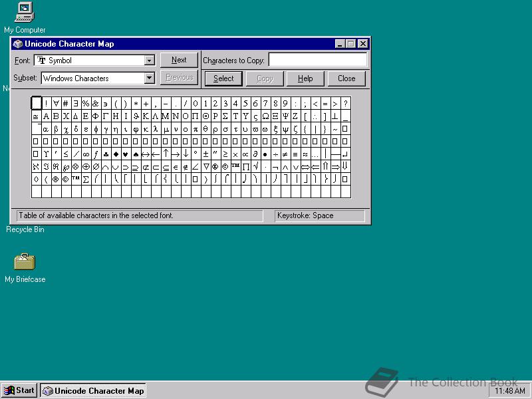The height and width of the screenshot is (399, 532).
Task: Select the double-line down arrow ⇓
Action: 345,167
